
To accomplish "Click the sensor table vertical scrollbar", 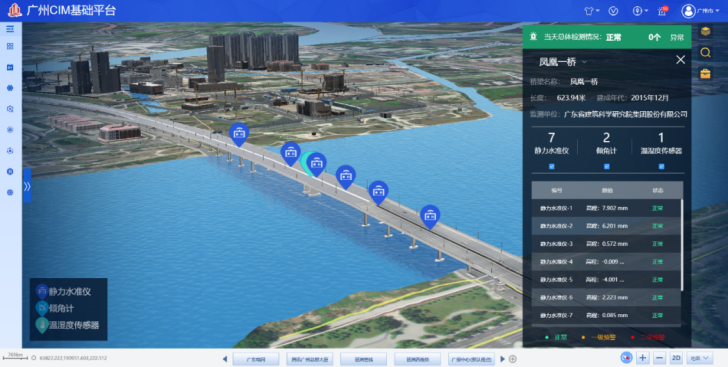I will [682, 245].
